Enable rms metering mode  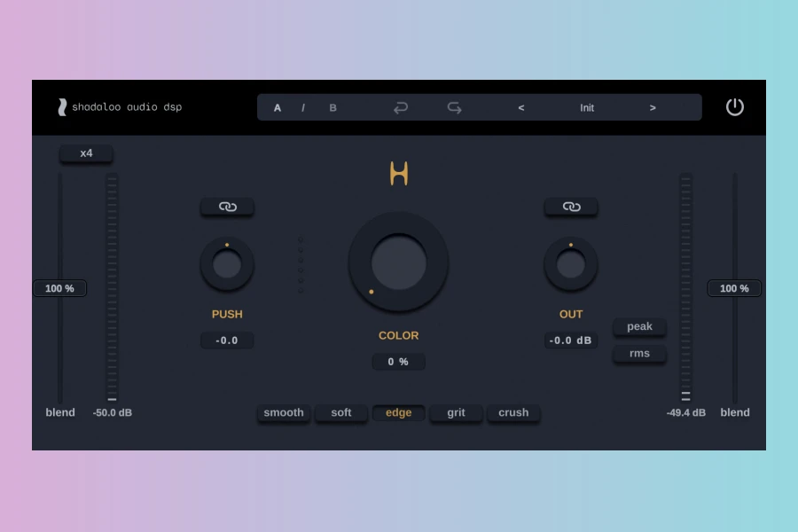pos(639,353)
